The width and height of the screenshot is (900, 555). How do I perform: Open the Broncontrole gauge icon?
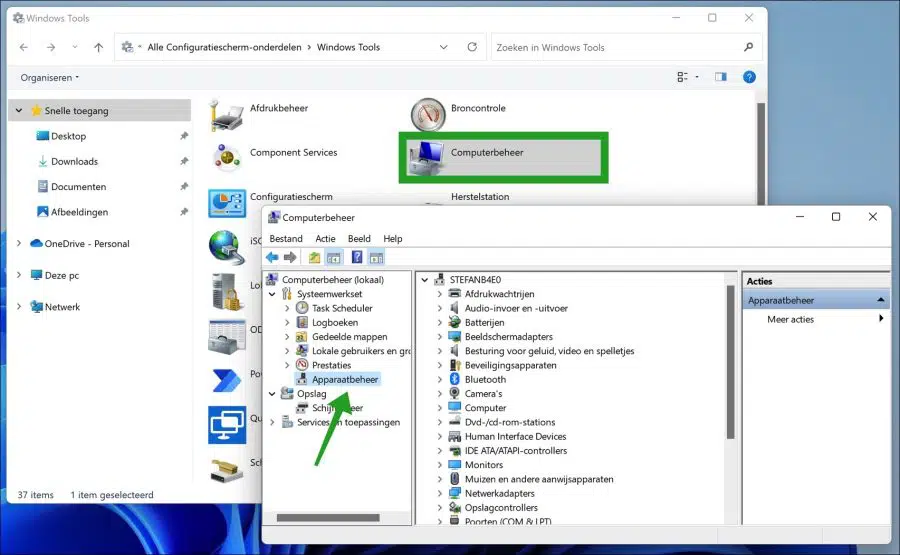point(428,115)
